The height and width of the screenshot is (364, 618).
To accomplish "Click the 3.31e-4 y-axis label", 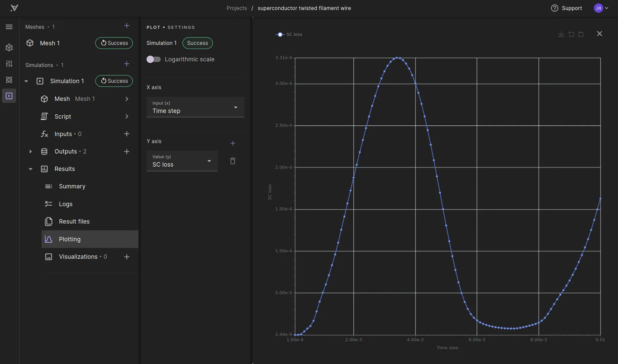I will [284, 58].
